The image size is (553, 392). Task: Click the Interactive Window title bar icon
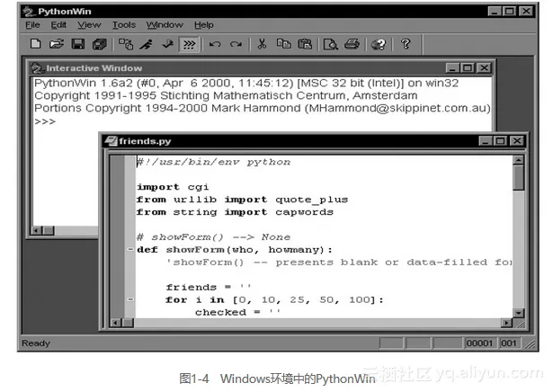point(37,68)
